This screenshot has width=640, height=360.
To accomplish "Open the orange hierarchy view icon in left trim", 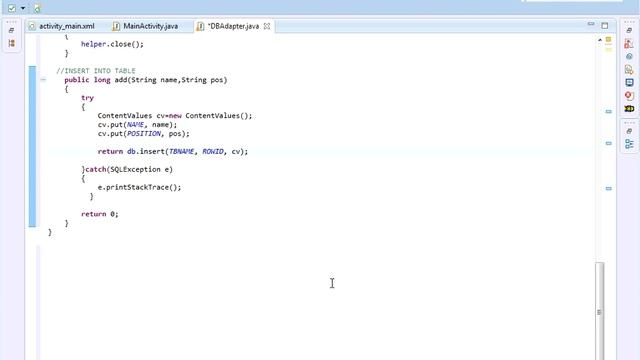I will 11,43.
